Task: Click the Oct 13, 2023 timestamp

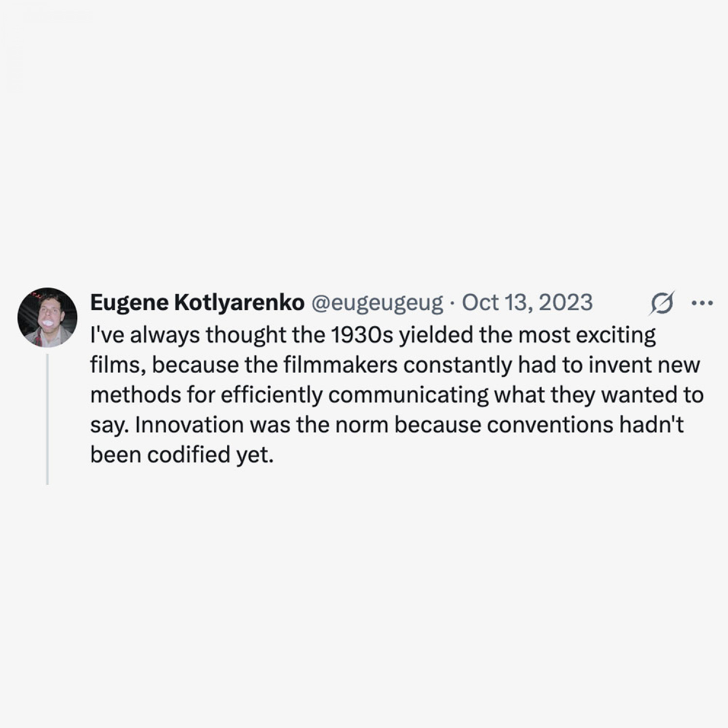Action: pos(527,302)
